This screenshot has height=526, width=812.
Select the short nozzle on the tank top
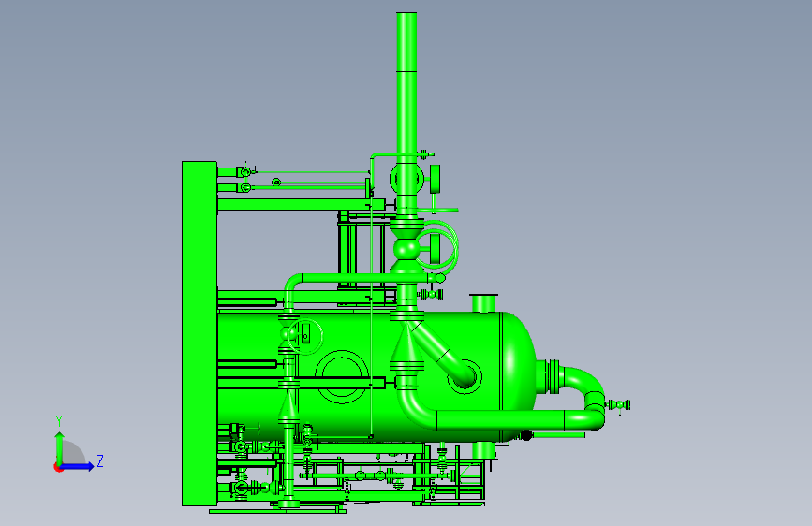(483, 303)
